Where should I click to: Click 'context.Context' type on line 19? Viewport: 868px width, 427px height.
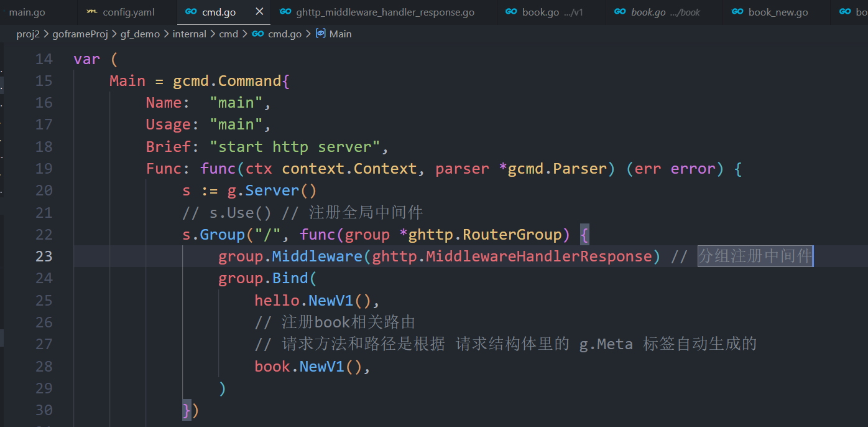[349, 169]
